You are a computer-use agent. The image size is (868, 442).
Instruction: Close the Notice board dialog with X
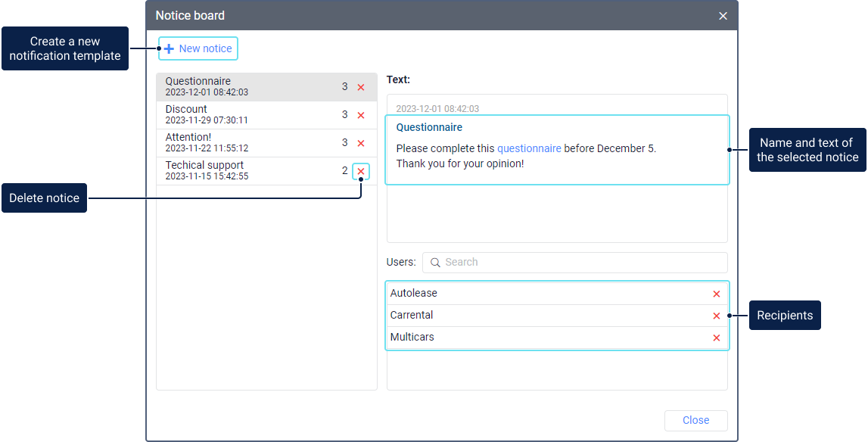tap(723, 16)
